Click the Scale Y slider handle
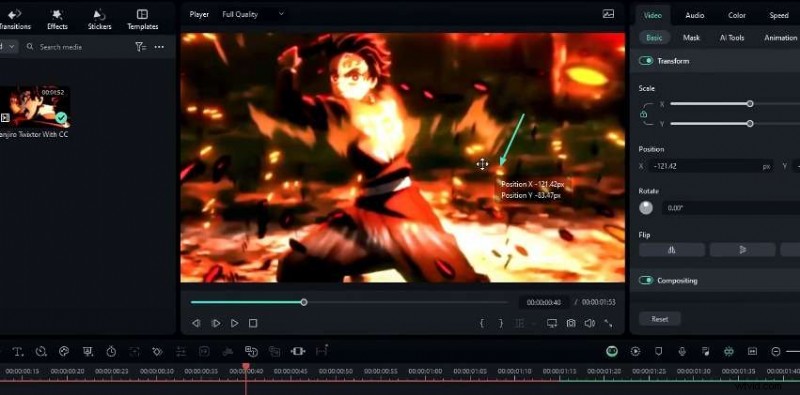 pos(749,124)
